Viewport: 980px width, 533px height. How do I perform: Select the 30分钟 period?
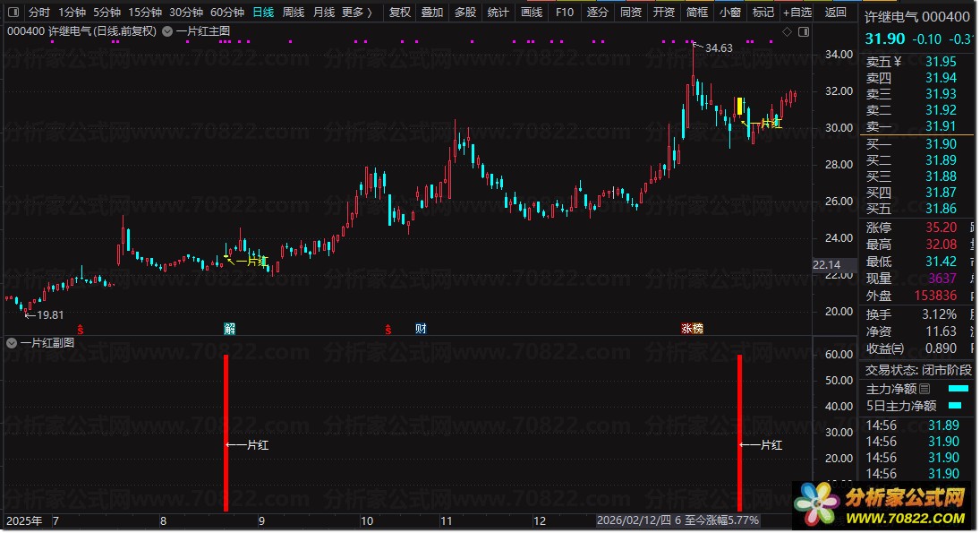(x=186, y=12)
